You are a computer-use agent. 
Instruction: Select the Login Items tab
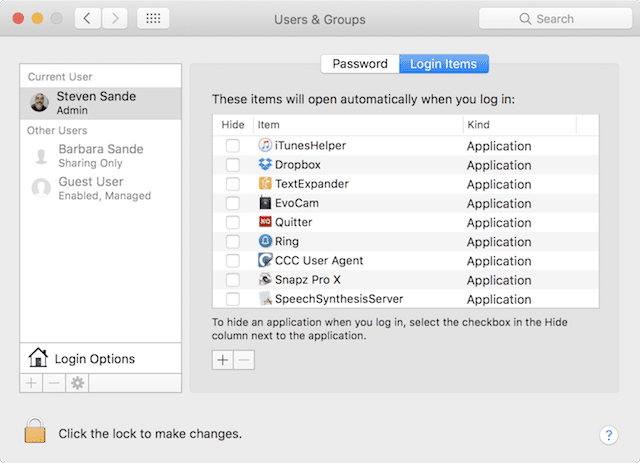[x=444, y=64]
